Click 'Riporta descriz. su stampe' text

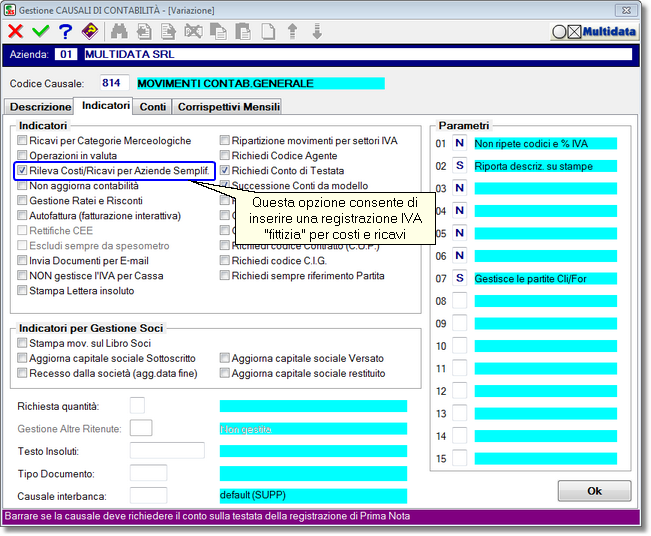click(534, 166)
